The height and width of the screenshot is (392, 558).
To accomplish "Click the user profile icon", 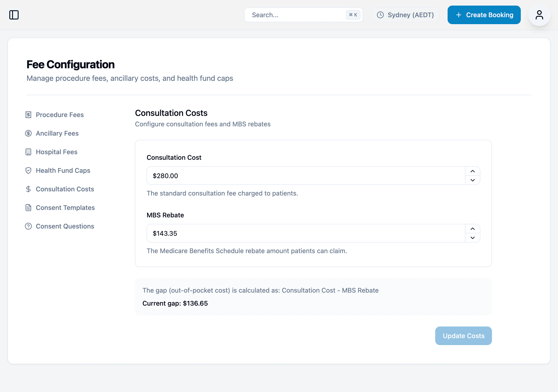I will click(x=539, y=15).
